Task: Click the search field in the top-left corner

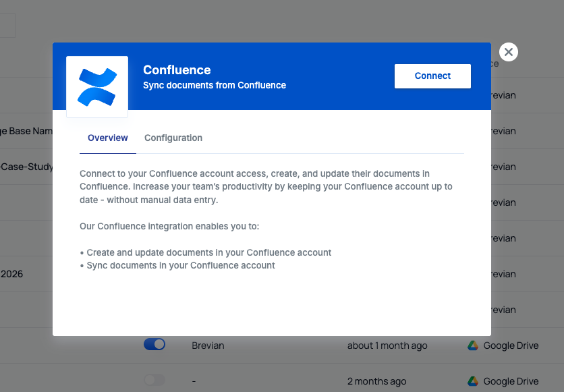Action: [7, 25]
